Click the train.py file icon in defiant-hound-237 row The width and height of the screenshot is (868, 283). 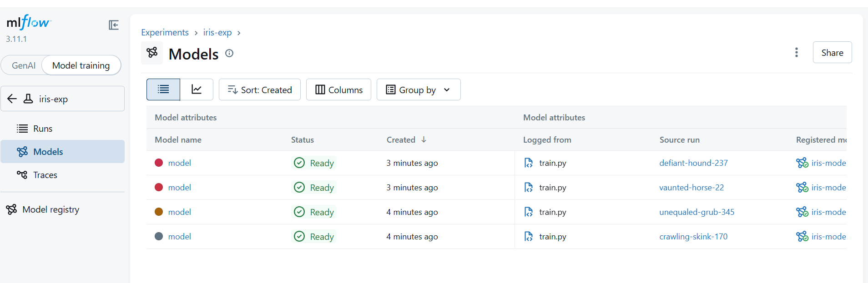(x=528, y=163)
